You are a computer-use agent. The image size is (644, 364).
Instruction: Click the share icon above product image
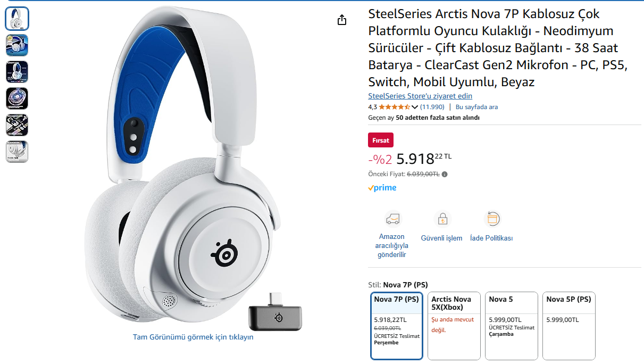coord(342,20)
